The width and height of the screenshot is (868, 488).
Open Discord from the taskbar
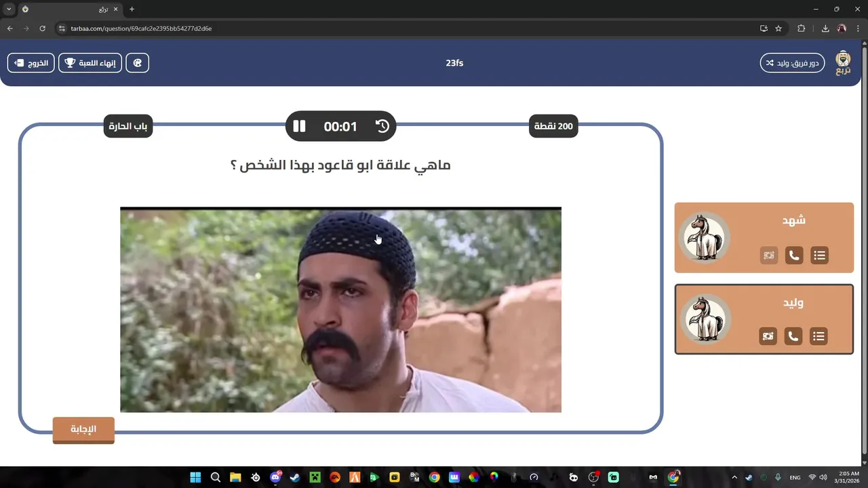tap(275, 477)
